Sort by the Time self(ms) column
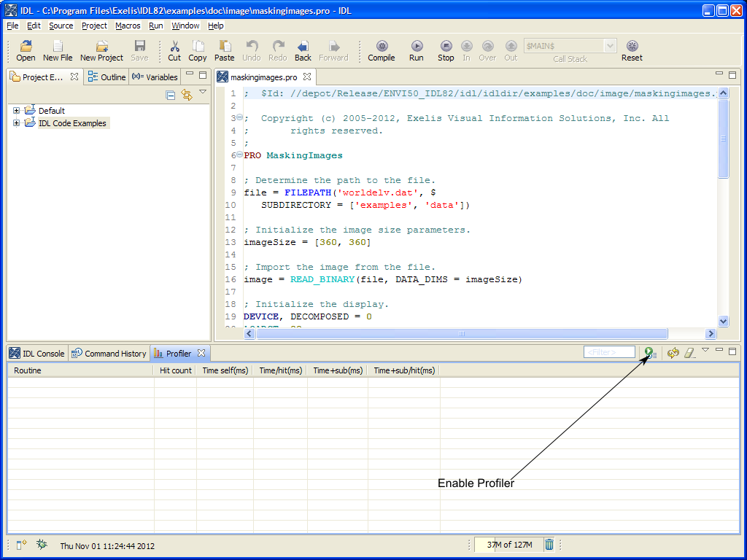This screenshot has width=747, height=560. [225, 370]
